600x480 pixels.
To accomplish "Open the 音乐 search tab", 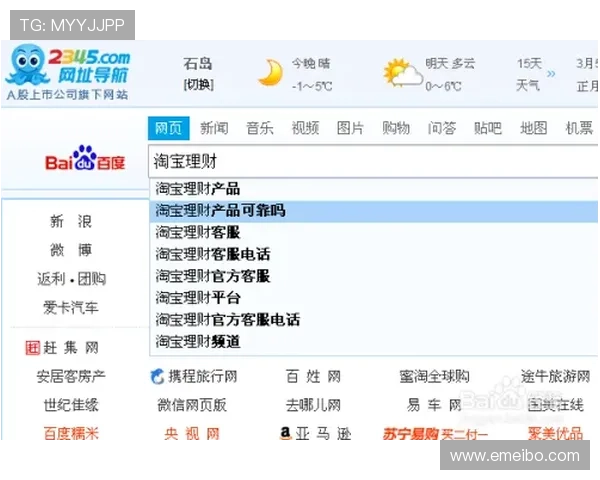I will pos(259,128).
